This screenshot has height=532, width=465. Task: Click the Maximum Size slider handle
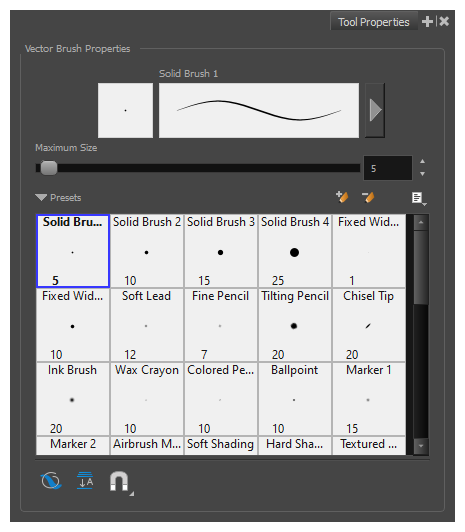(49, 168)
